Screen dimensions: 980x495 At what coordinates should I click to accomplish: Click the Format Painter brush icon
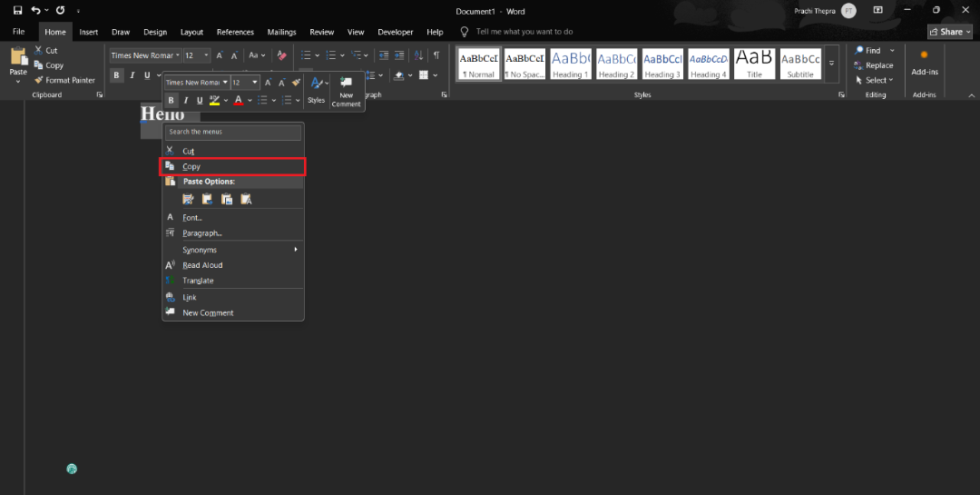[39, 80]
